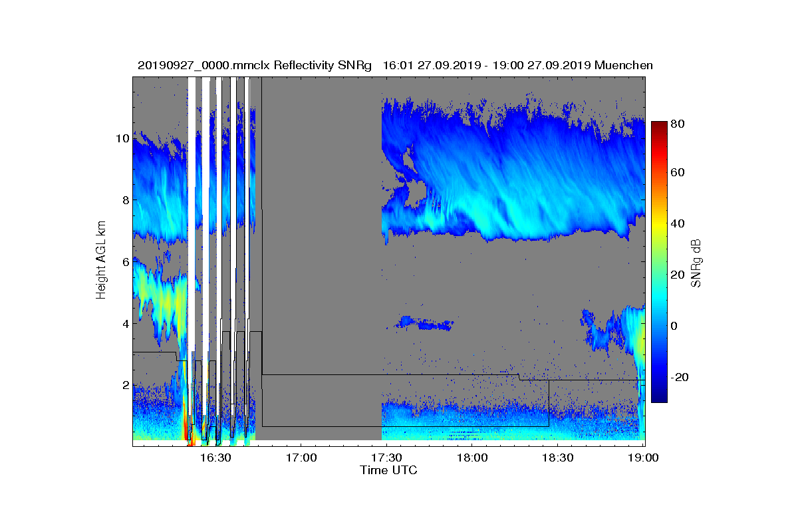Viewport: 798px width, 532px height.
Task: Click the height tick label 2
Action: coord(125,385)
